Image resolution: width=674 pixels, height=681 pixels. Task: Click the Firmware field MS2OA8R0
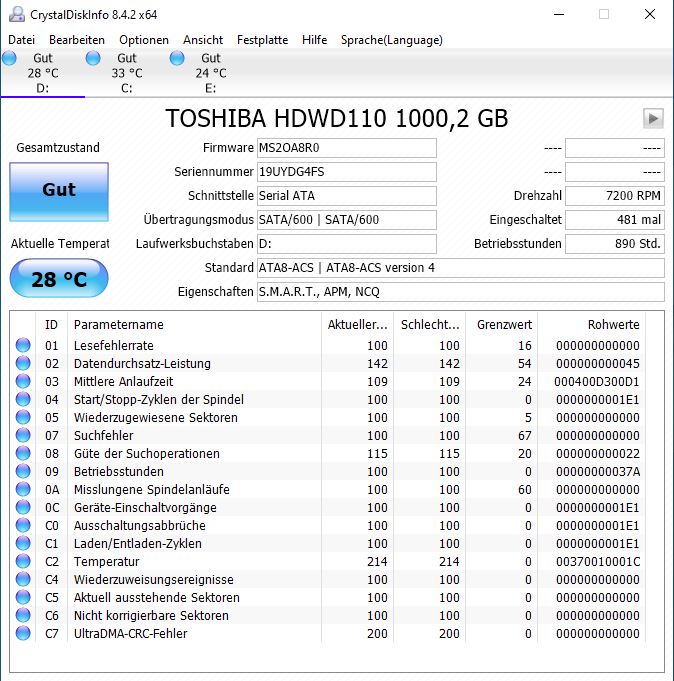[x=347, y=148]
